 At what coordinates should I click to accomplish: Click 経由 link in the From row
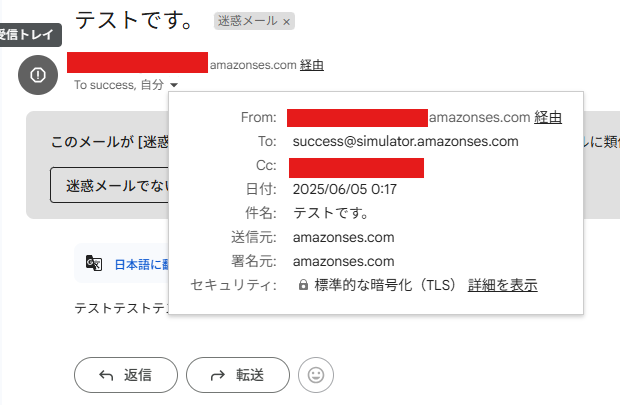pos(548,117)
